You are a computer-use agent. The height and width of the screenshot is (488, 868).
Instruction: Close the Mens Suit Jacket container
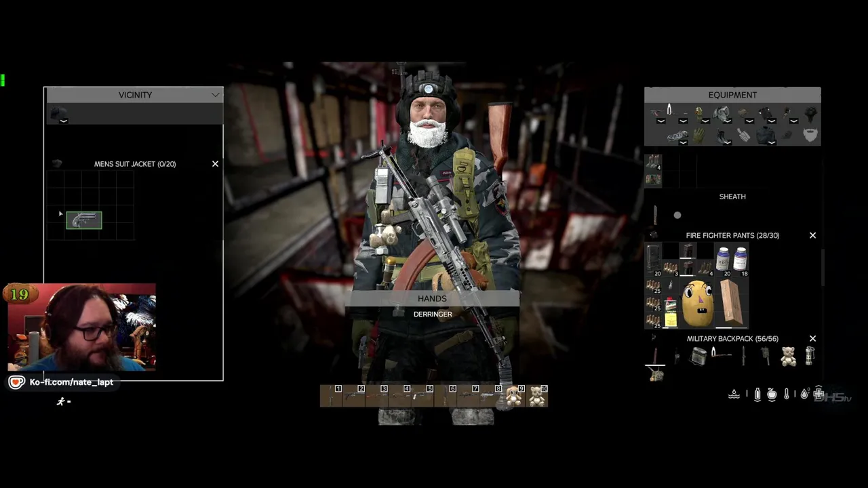pyautogui.click(x=215, y=164)
